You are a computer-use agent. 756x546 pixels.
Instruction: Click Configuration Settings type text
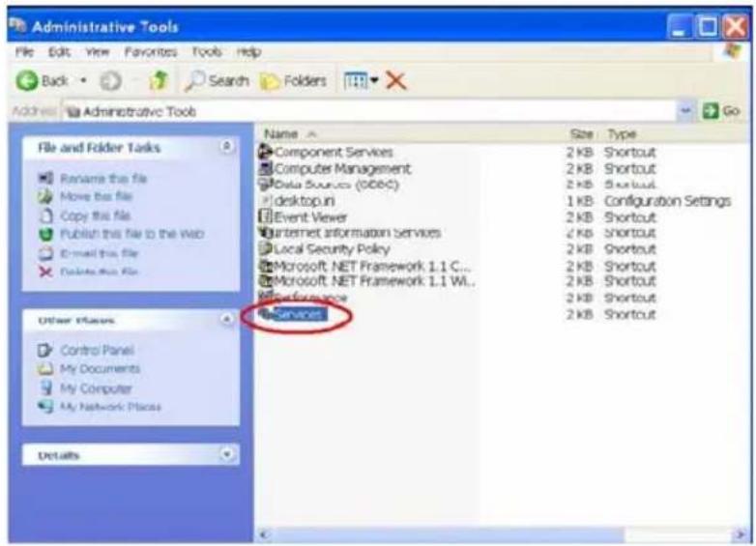(668, 201)
